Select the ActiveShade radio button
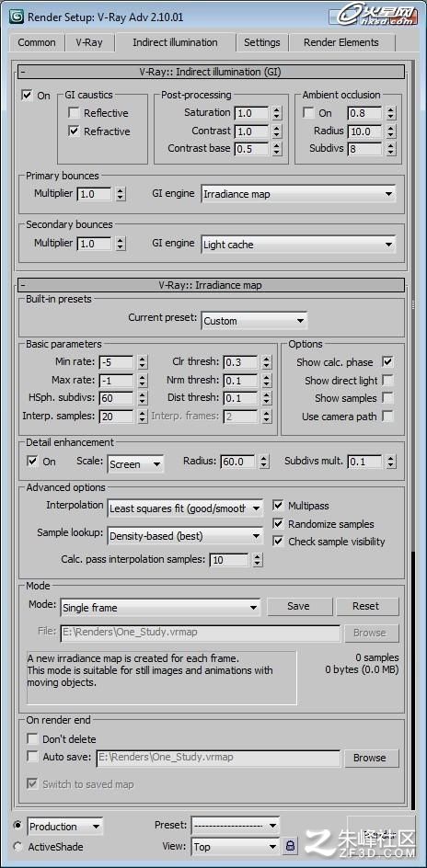The image size is (427, 868). 17,847
